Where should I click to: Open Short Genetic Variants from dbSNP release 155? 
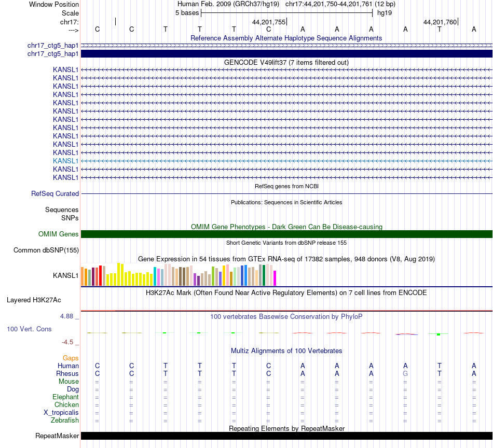point(286,243)
